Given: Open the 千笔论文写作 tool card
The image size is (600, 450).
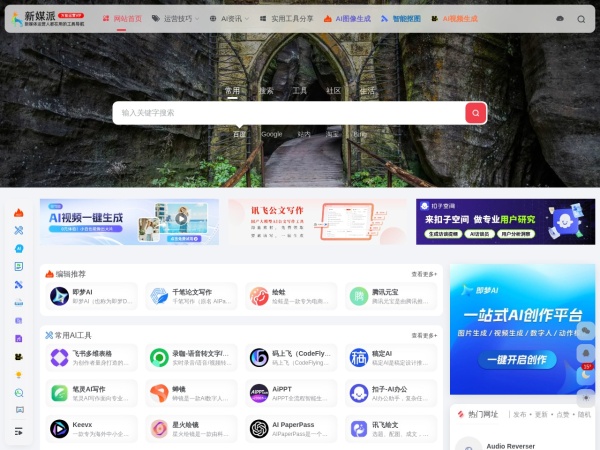Looking at the screenshot, I should [x=191, y=296].
